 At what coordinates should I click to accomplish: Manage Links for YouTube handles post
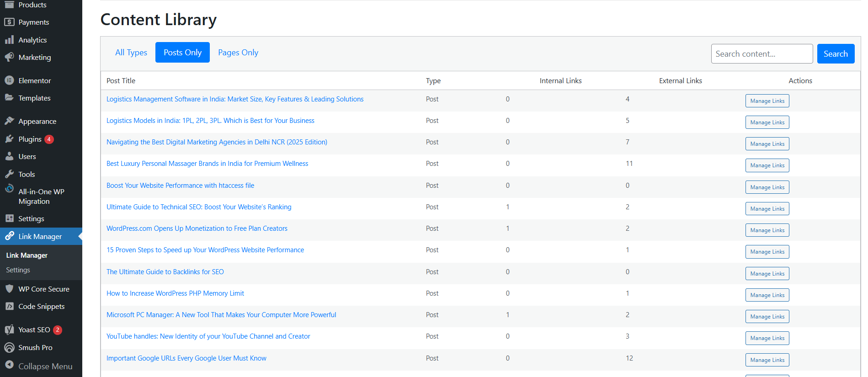point(767,338)
